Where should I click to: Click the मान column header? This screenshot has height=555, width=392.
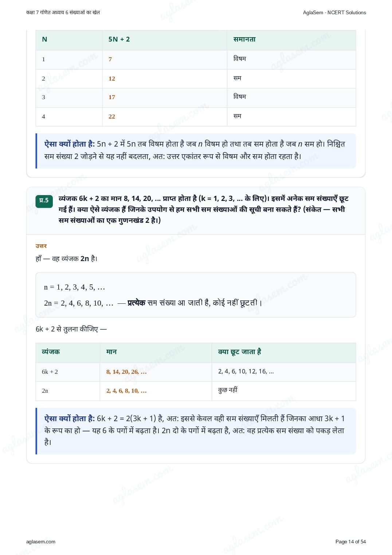click(111, 352)
